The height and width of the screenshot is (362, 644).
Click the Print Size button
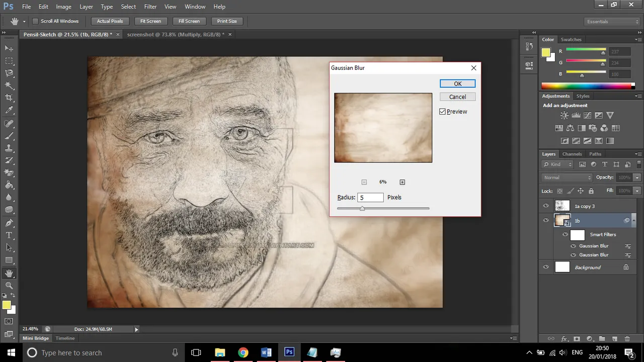[227, 21]
